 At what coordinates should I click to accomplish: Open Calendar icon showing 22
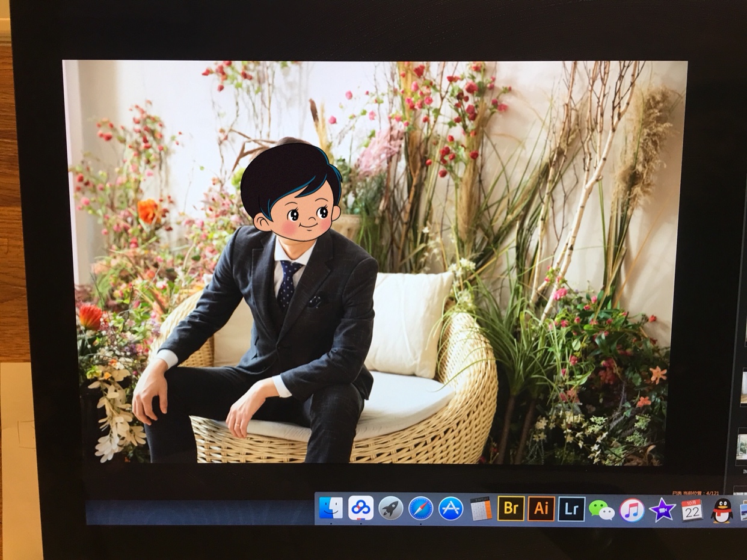point(692,510)
